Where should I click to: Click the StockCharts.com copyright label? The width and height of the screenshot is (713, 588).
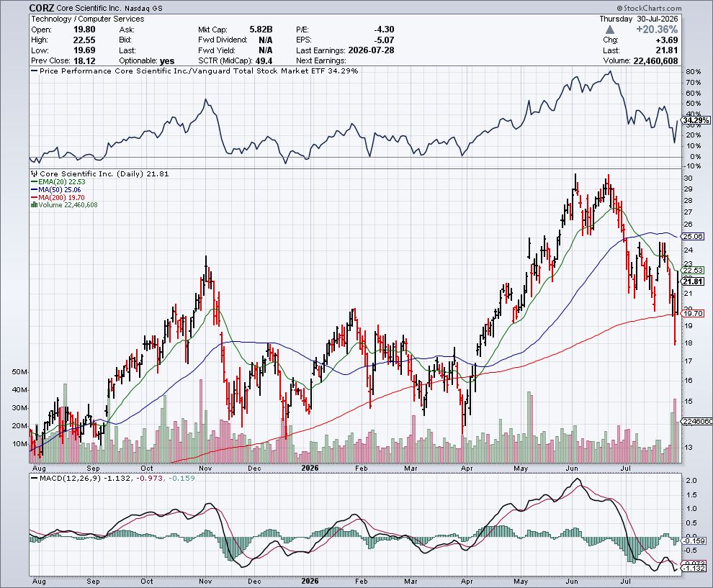(650, 8)
